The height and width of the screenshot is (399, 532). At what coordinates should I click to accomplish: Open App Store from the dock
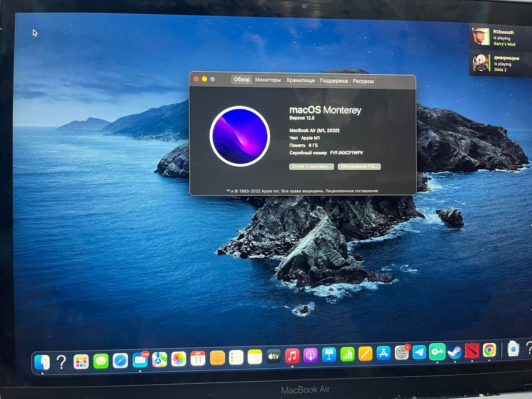(383, 353)
